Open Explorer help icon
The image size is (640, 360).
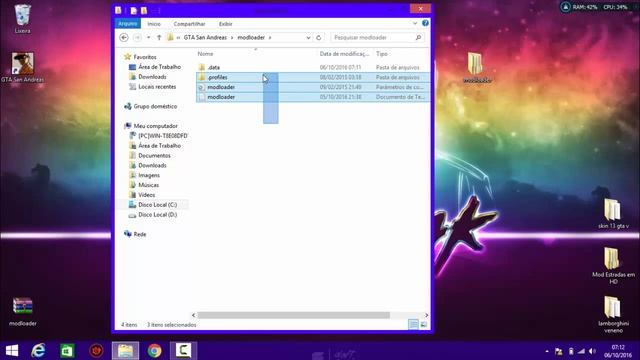tap(425, 23)
